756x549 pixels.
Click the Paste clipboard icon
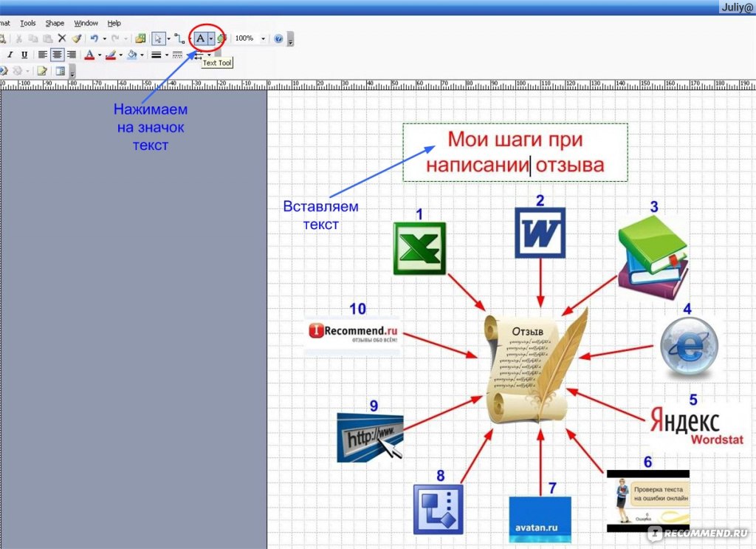click(x=48, y=38)
